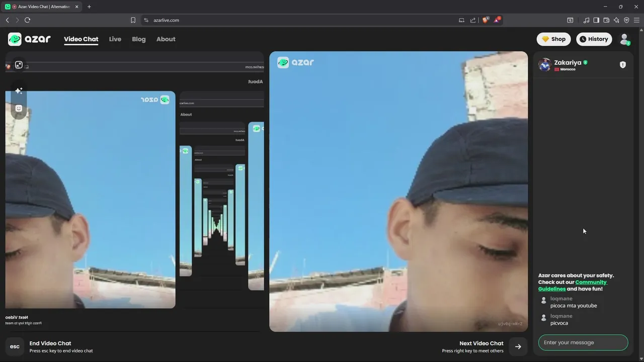Screen dimensions: 644x362
Task: Open Brave Rewards triangle icon
Action: click(x=497, y=20)
